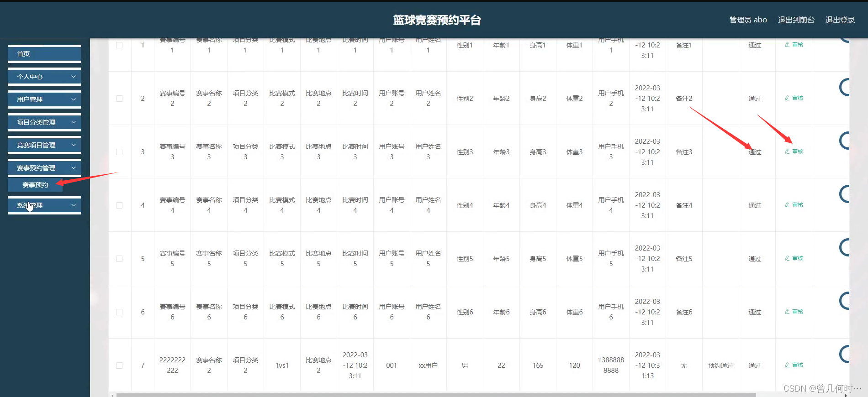Click the 备注3 remark cell

click(x=684, y=152)
